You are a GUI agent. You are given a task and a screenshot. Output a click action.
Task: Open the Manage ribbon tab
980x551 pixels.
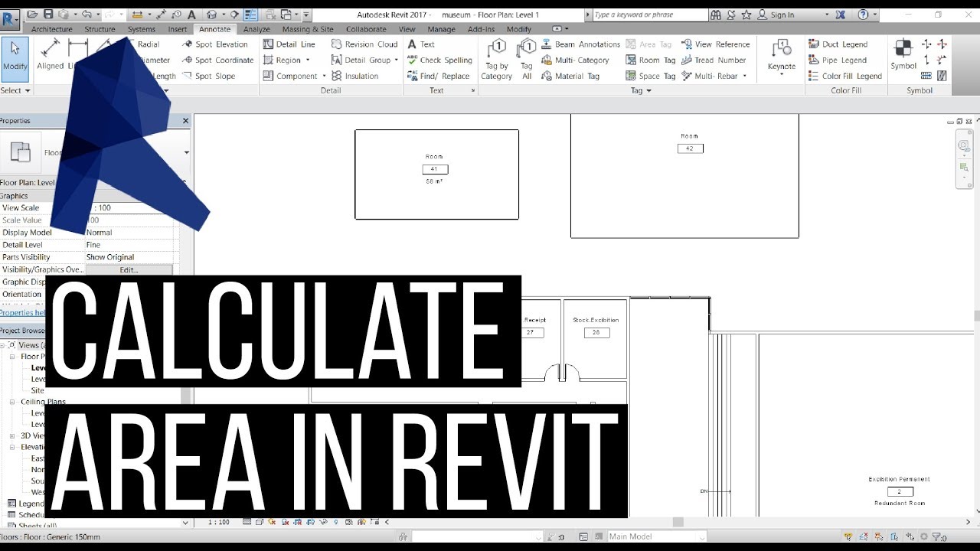[441, 29]
